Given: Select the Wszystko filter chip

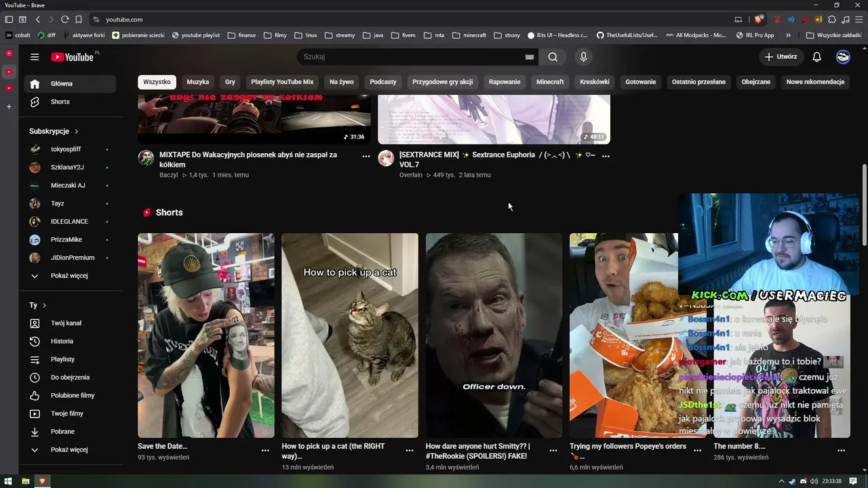Looking at the screenshot, I should (x=157, y=82).
